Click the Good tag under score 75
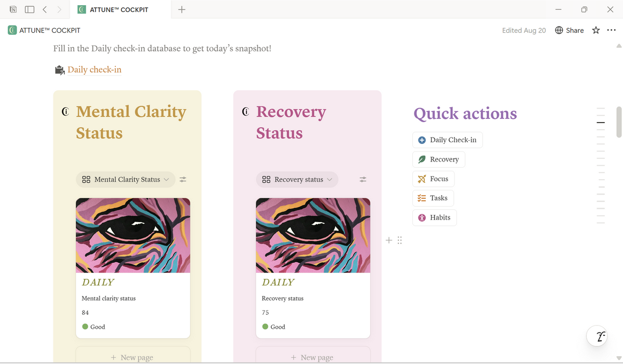623x364 pixels. (x=274, y=327)
